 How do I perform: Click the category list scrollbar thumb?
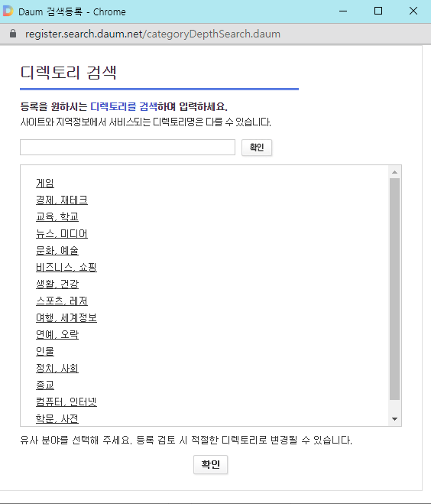395,289
